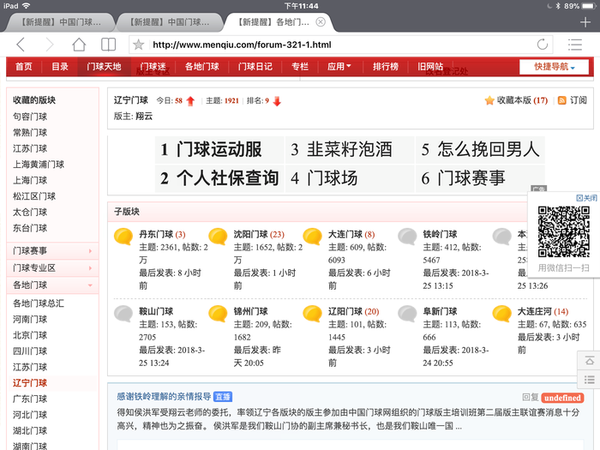Open the 河南门球 sidebar link
Viewport: 600px width, 450px height.
coord(30,319)
